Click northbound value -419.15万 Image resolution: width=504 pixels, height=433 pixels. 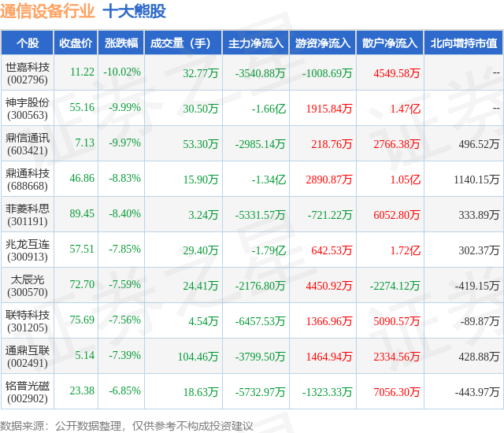coord(477,286)
